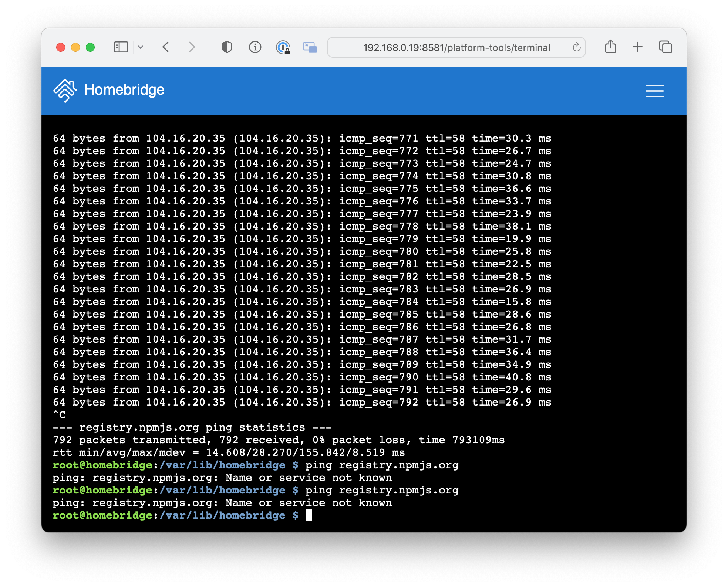The width and height of the screenshot is (728, 587).
Task: Click the Homebridge logo icon
Action: coord(65,90)
